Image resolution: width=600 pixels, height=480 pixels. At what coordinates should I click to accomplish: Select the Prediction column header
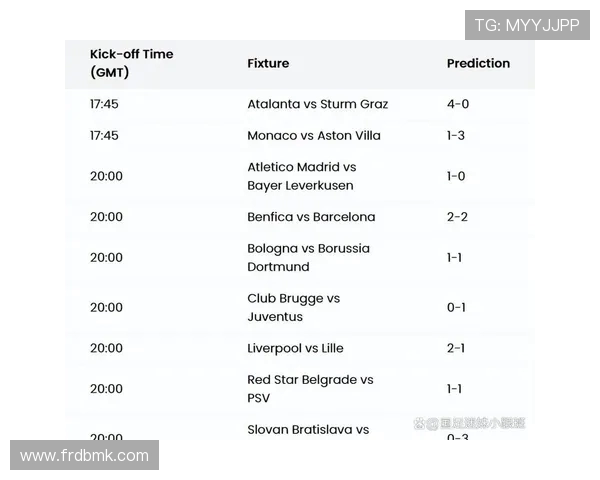(x=478, y=63)
